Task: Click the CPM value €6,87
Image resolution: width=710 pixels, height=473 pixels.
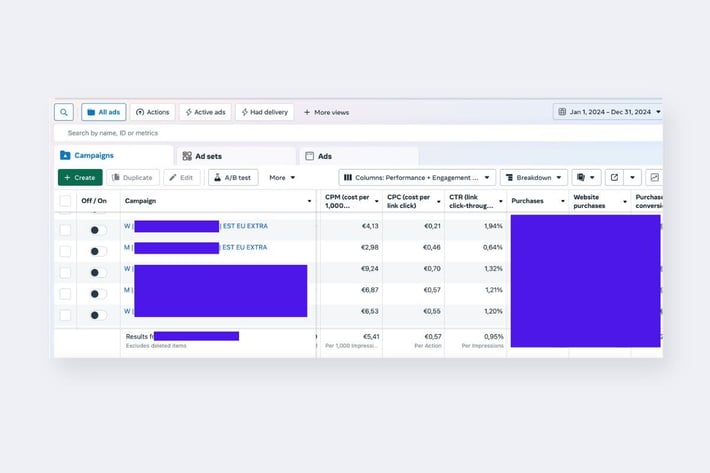Action: coord(369,290)
